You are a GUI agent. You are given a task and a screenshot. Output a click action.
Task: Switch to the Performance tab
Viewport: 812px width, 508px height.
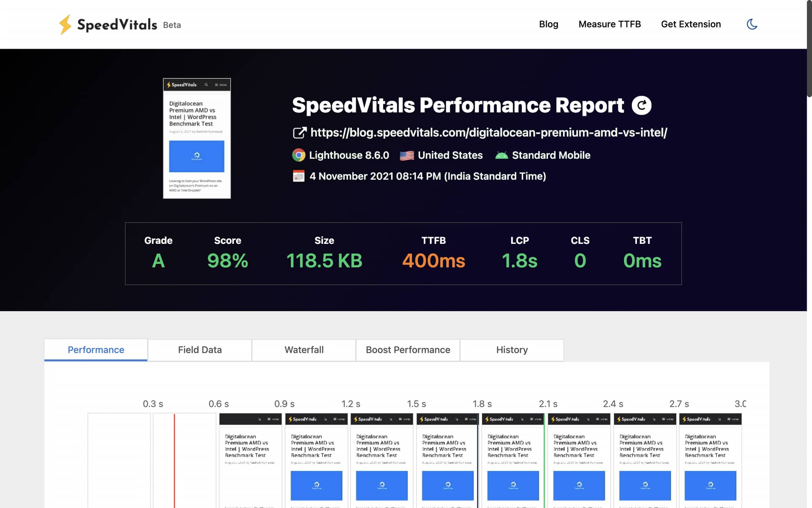tap(96, 350)
